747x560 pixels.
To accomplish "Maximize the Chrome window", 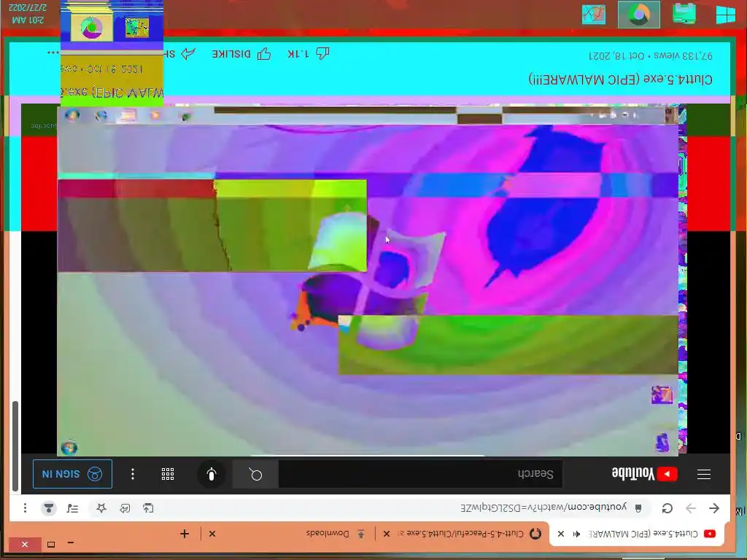I will (51, 544).
